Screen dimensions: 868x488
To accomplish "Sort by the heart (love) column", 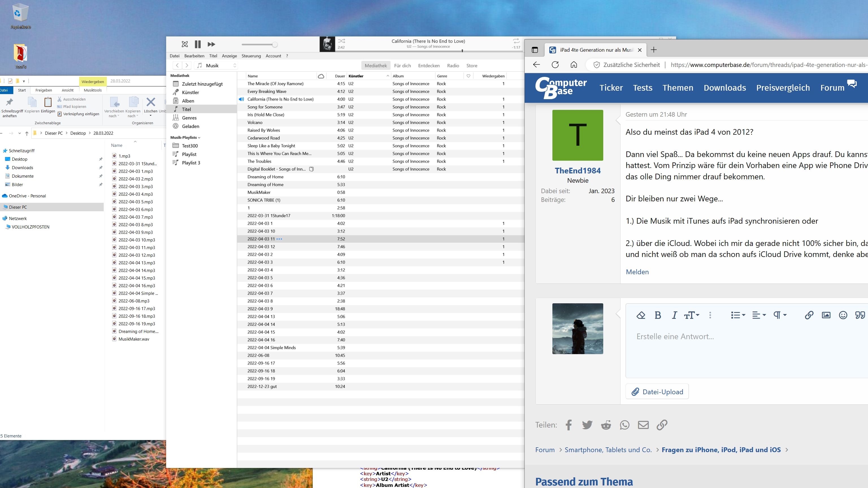I will 468,76.
